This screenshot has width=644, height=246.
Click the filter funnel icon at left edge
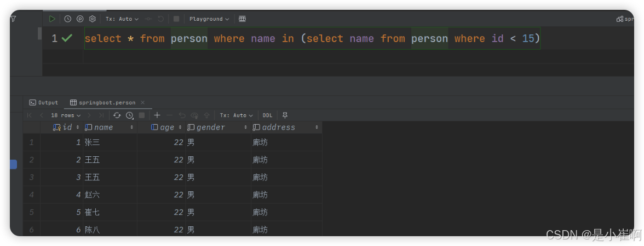(x=13, y=19)
